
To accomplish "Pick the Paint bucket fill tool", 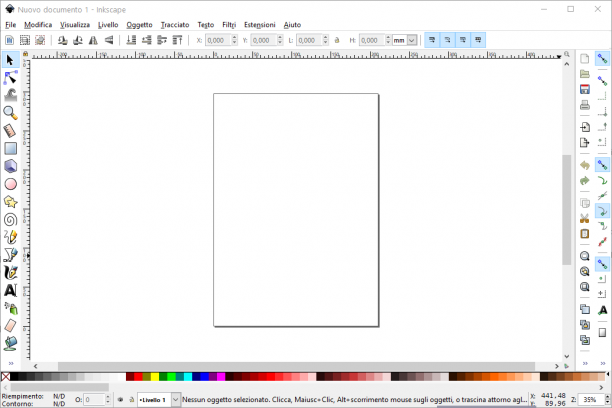I will click(10, 343).
